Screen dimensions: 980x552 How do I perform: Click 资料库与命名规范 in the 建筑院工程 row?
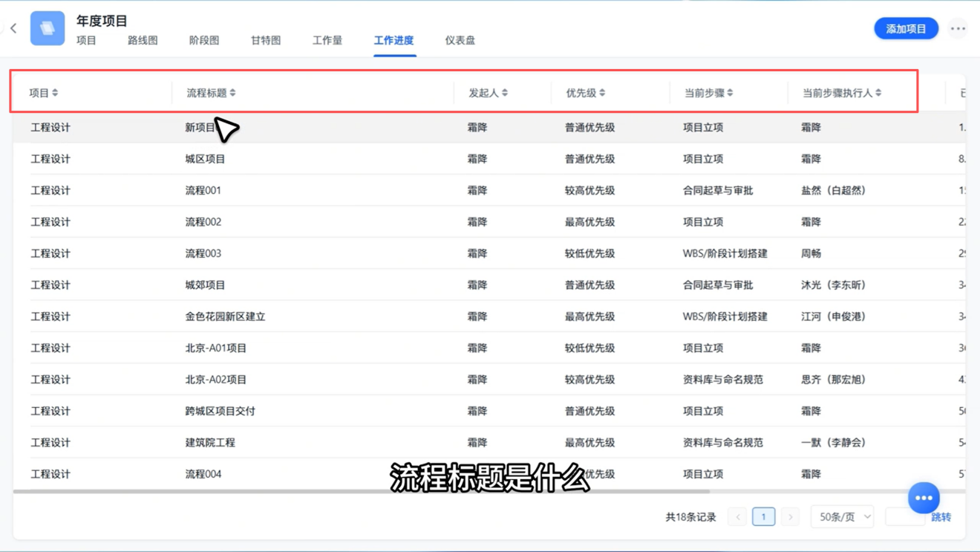click(723, 443)
